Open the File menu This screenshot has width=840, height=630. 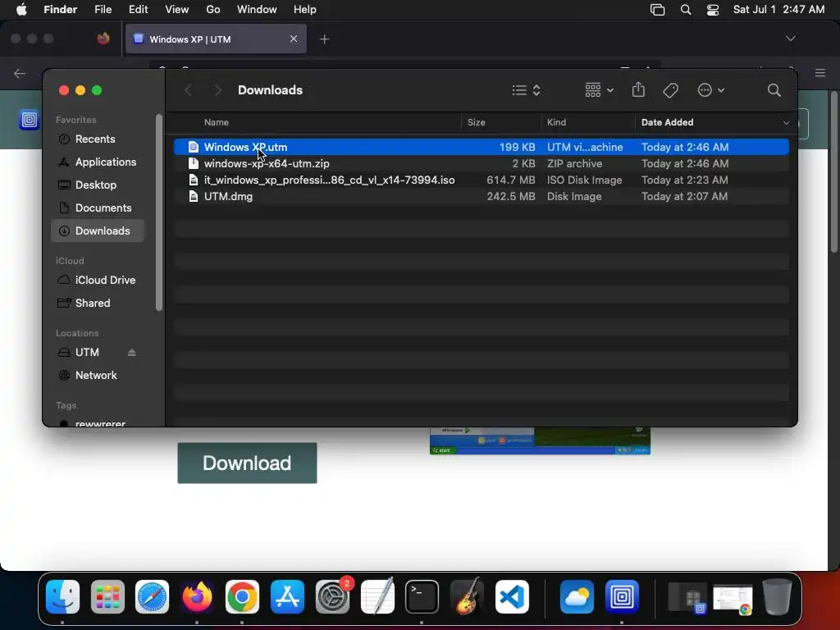[103, 10]
